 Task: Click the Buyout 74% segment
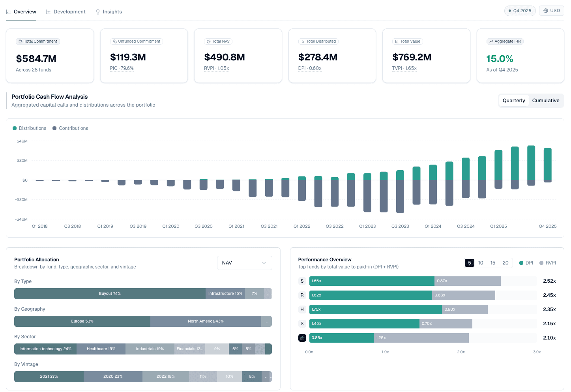point(110,294)
